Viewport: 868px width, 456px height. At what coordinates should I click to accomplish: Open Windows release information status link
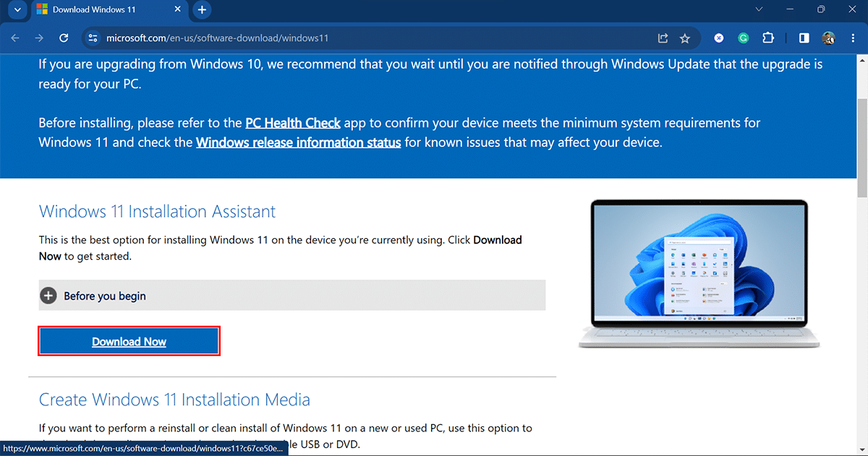tap(298, 143)
